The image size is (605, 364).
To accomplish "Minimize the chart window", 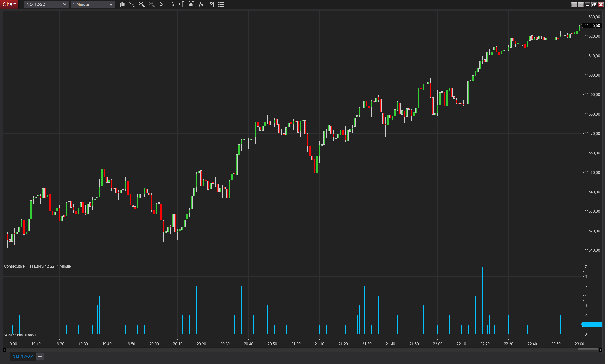I will click(587, 4).
